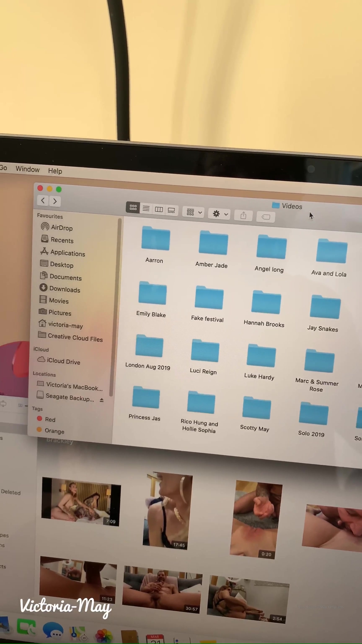
Task: Click the Finder forward navigation arrow
Action: (55, 201)
